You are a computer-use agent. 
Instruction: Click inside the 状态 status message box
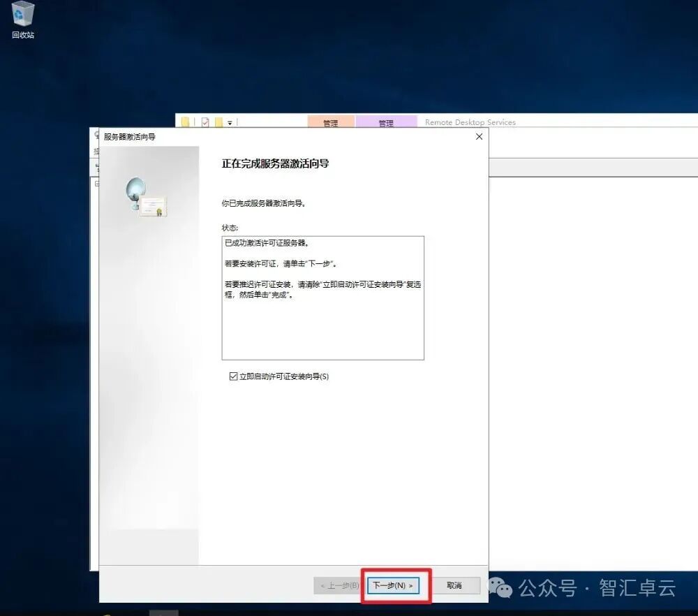point(322,297)
